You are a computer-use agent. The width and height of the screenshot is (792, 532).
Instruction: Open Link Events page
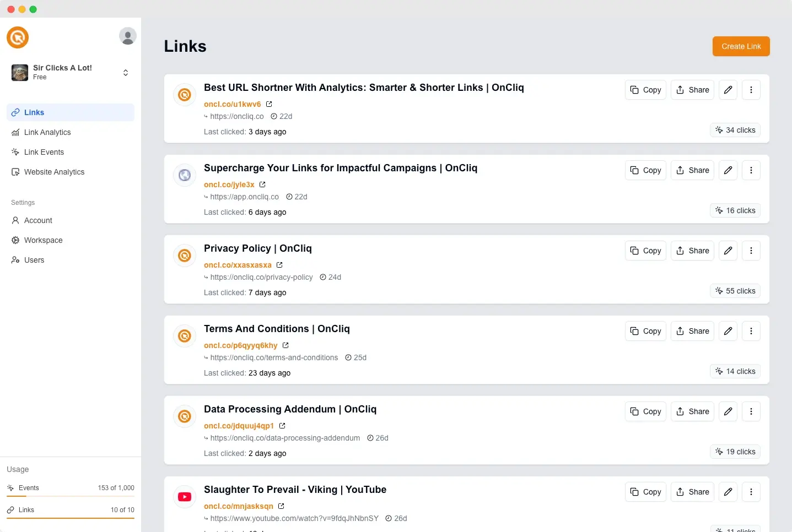pos(71,152)
